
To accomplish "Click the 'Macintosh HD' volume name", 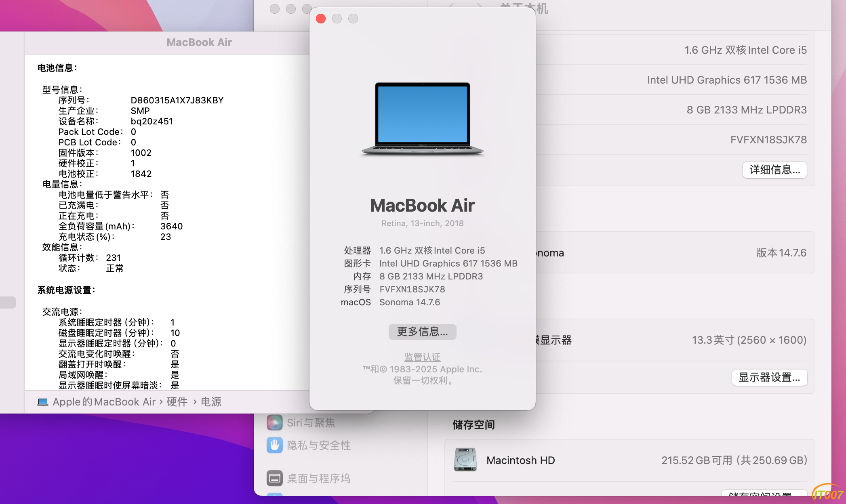I will (520, 460).
